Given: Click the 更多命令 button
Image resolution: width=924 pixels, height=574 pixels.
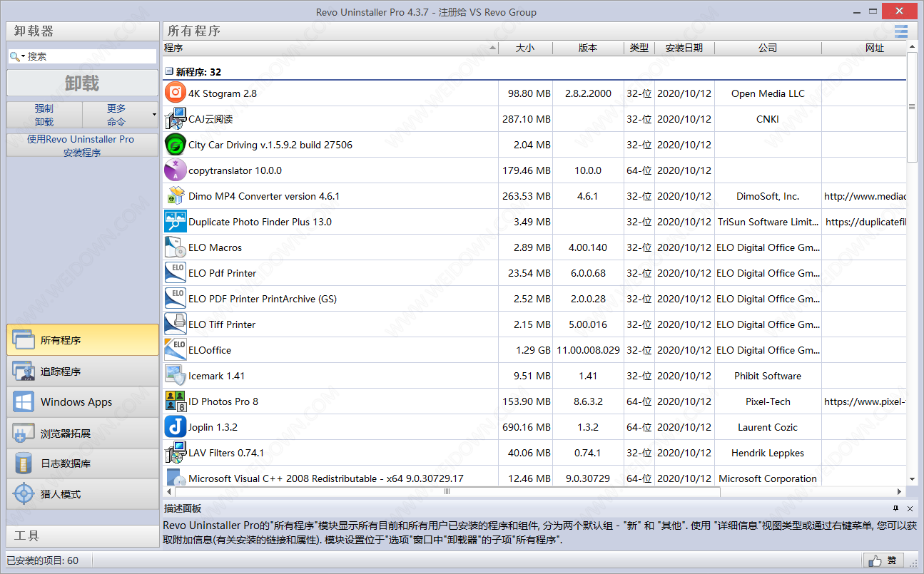Looking at the screenshot, I should (x=116, y=115).
